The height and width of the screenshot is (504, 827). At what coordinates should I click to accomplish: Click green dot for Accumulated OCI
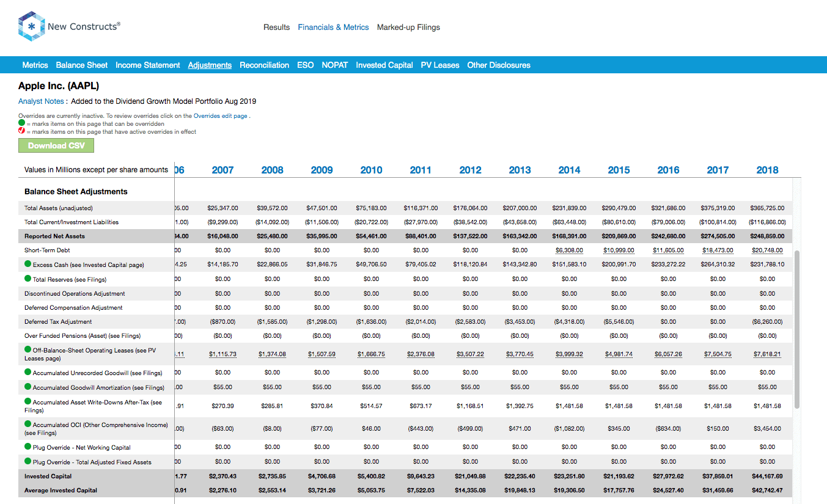pos(28,424)
